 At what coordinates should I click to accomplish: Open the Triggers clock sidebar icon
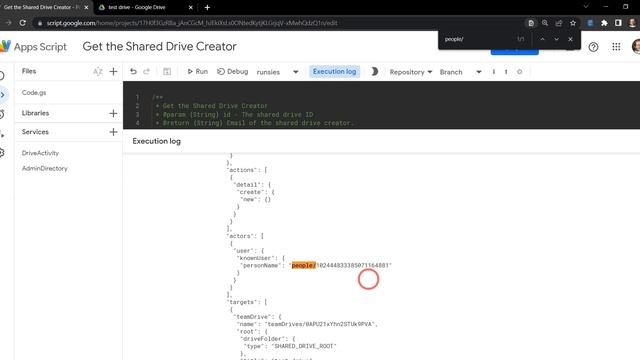(x=2, y=114)
